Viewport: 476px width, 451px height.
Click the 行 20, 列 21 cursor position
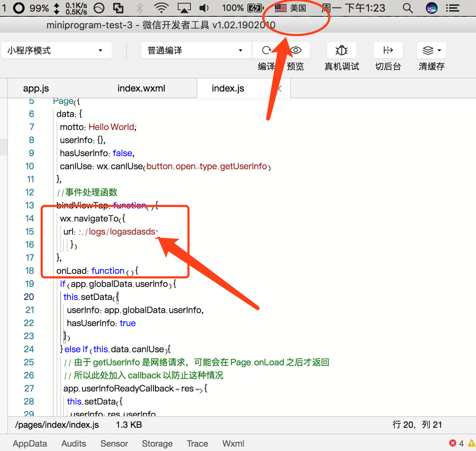[x=417, y=424]
